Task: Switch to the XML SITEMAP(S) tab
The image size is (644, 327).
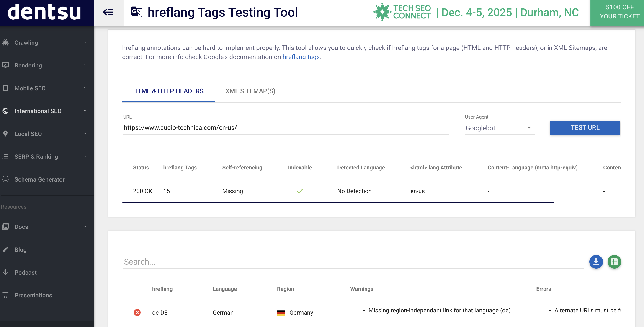Action: [250, 91]
